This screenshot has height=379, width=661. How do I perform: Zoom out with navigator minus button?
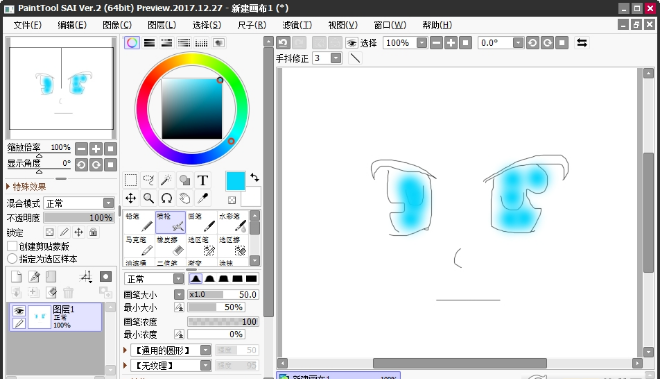81,149
